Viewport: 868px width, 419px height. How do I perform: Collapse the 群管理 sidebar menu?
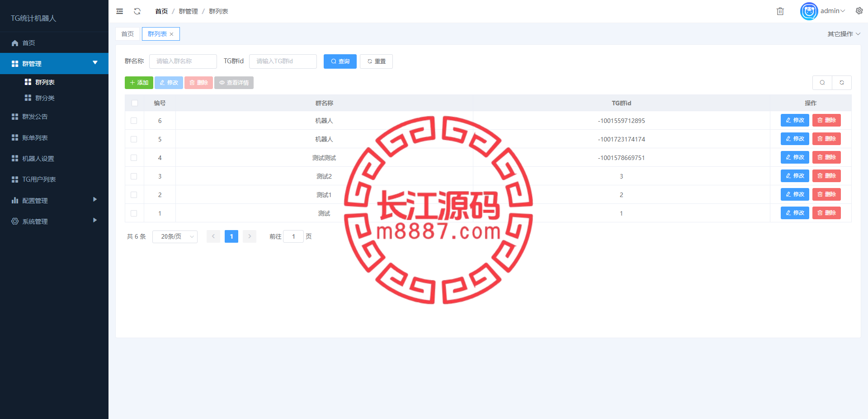pos(54,63)
